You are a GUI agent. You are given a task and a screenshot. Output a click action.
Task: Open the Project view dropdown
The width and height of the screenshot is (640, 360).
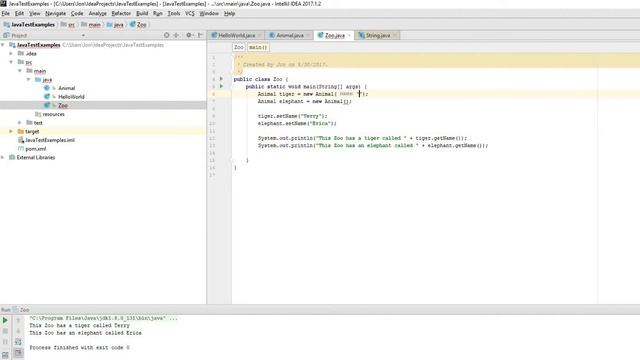pos(83,36)
